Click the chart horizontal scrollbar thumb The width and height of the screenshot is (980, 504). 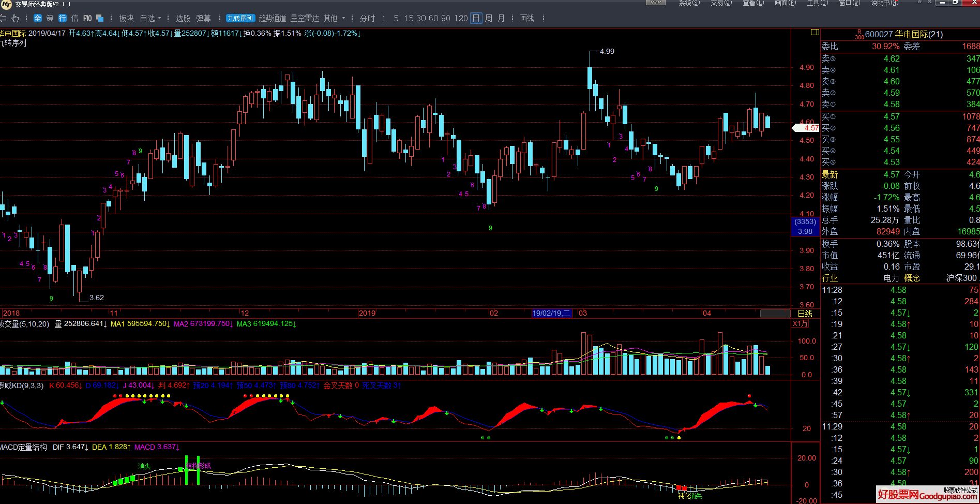click(775, 314)
